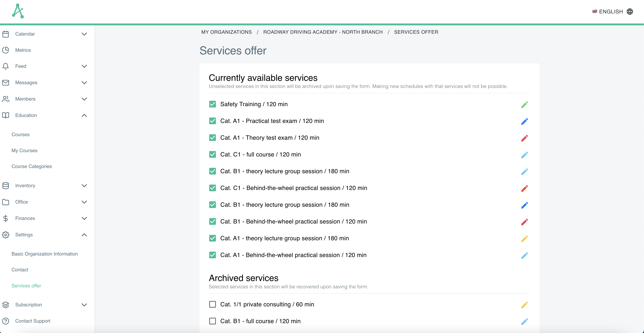Click the red edit pencil for Cat. A1 Theory test
The height and width of the screenshot is (333, 644).
pos(525,138)
